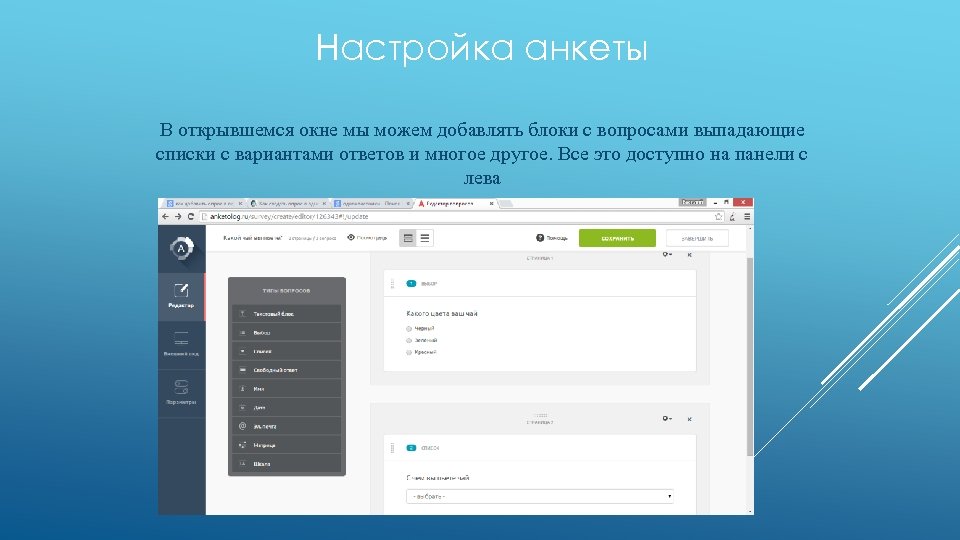Click the survey title in the header
960x540 pixels.
pos(252,238)
